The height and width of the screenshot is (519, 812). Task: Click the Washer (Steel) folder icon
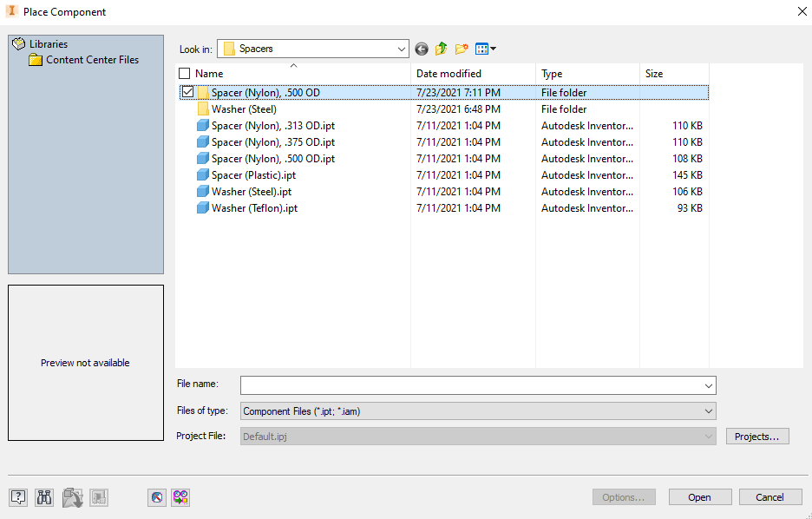click(203, 109)
